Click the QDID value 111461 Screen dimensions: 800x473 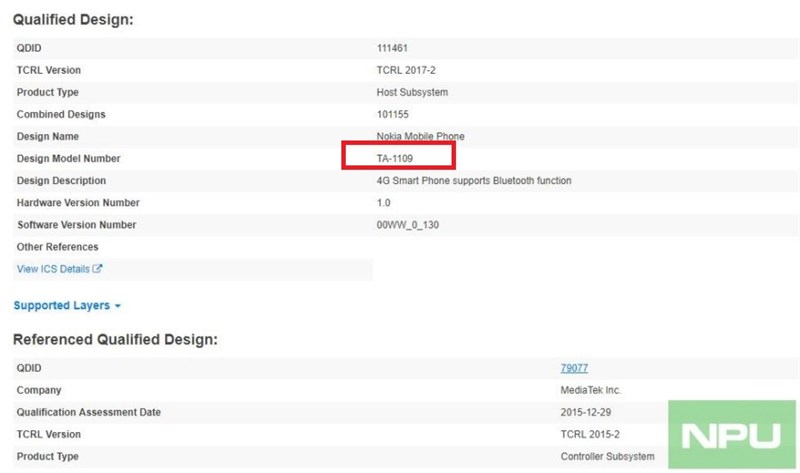[x=392, y=48]
